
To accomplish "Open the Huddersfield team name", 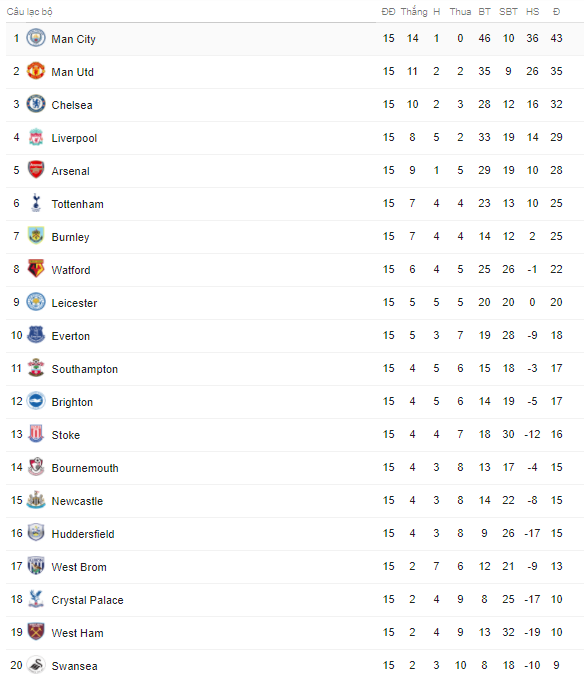I will point(83,534).
